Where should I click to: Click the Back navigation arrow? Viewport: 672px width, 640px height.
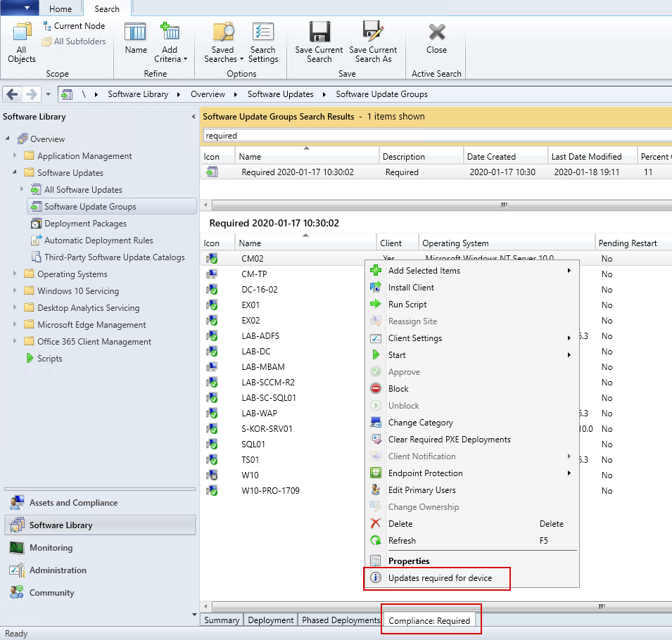coord(12,94)
